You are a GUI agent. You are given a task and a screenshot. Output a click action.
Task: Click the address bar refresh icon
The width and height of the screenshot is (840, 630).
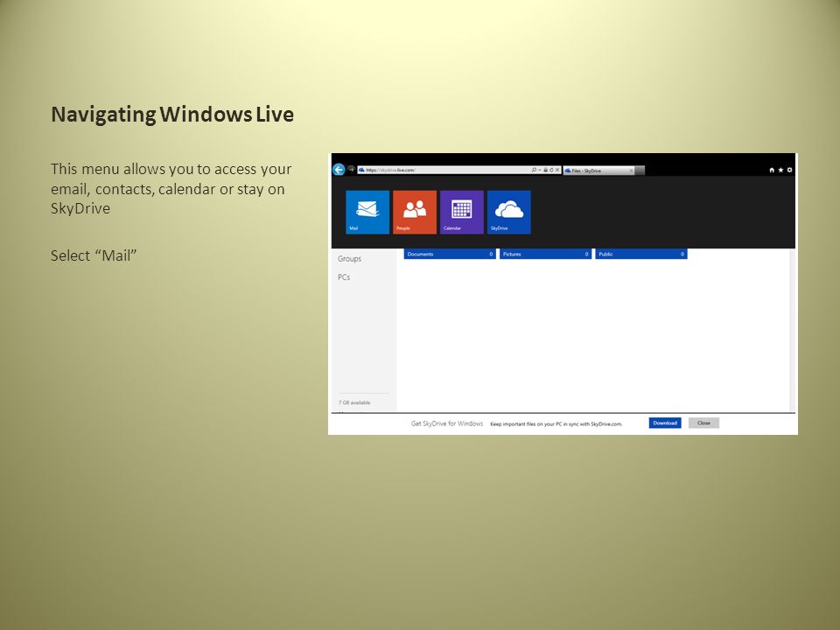(551, 170)
